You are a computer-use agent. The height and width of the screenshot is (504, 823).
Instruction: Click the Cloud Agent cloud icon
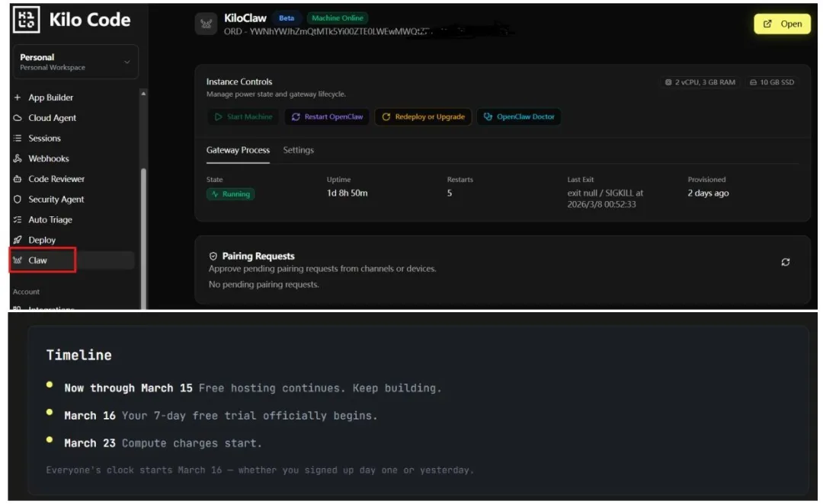pyautogui.click(x=18, y=118)
